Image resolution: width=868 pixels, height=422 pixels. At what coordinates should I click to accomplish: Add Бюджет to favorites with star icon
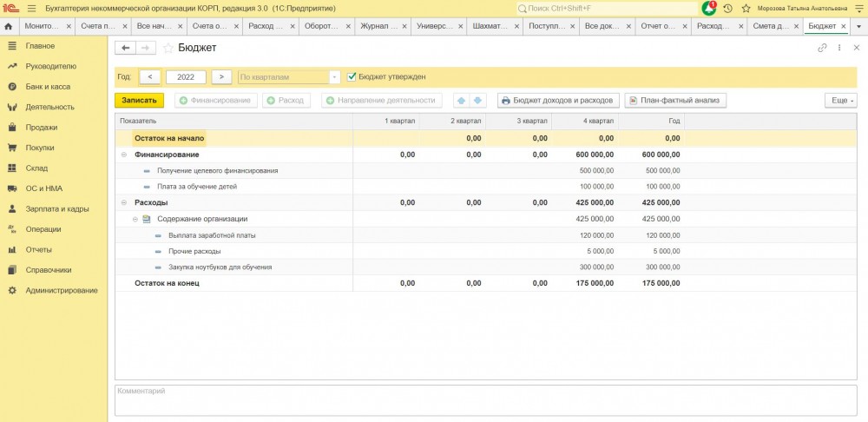pyautogui.click(x=168, y=48)
